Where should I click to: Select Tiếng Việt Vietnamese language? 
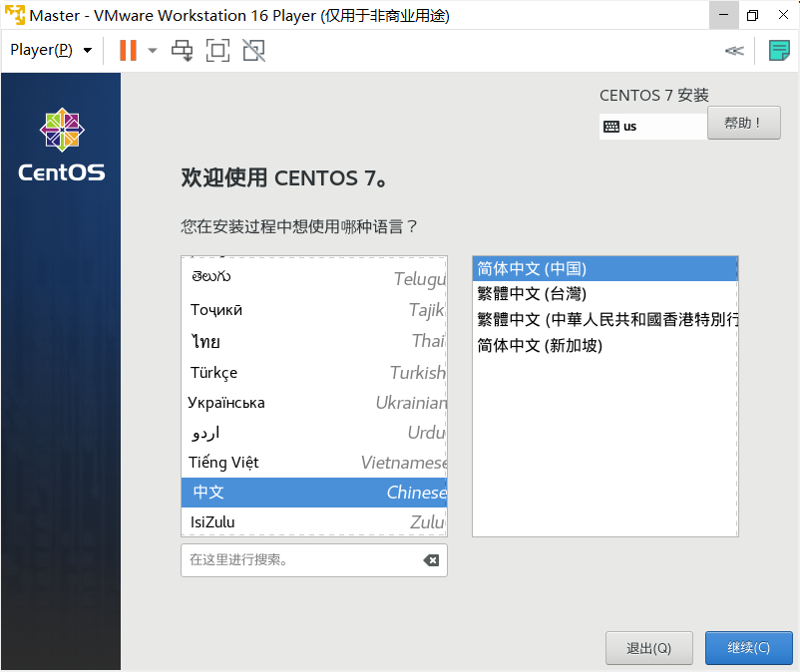[314, 463]
